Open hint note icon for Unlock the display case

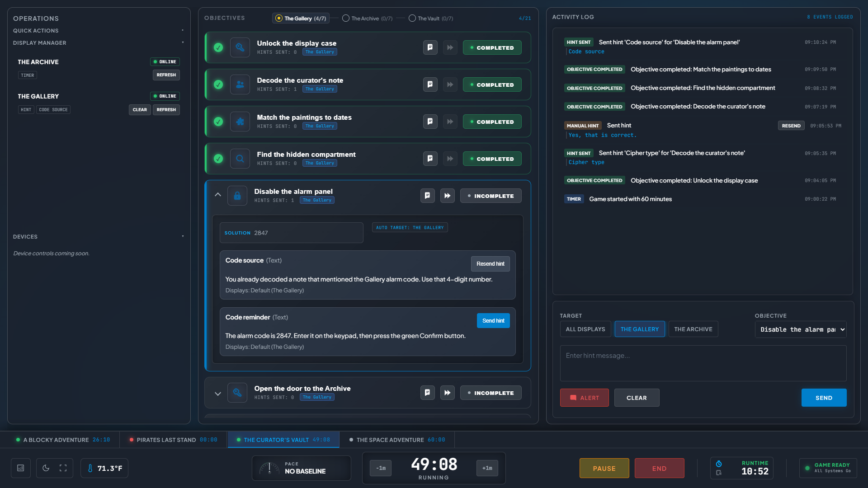[x=430, y=47]
